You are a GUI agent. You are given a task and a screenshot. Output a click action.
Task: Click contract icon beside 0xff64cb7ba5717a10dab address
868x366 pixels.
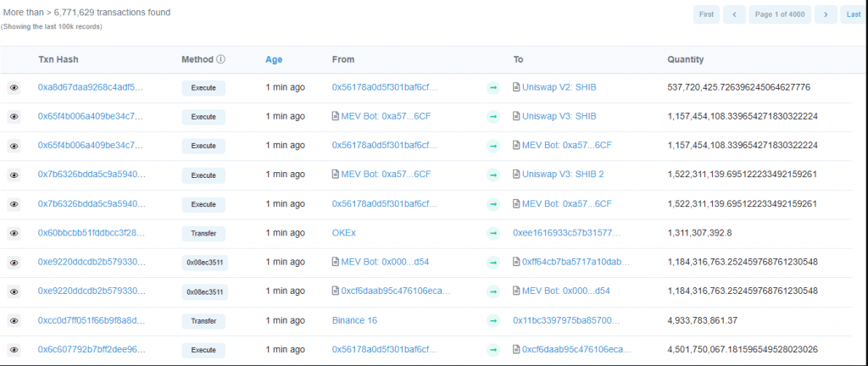point(517,262)
